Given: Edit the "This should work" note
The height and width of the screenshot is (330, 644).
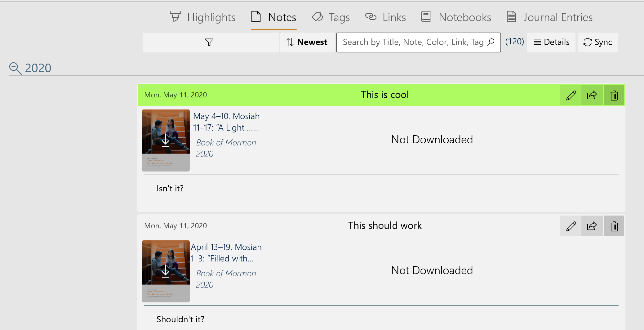Looking at the screenshot, I should pyautogui.click(x=570, y=226).
